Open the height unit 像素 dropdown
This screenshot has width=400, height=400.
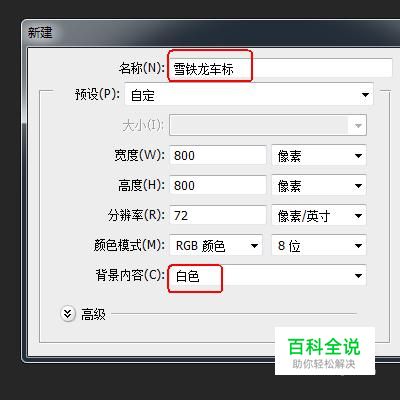[319, 185]
